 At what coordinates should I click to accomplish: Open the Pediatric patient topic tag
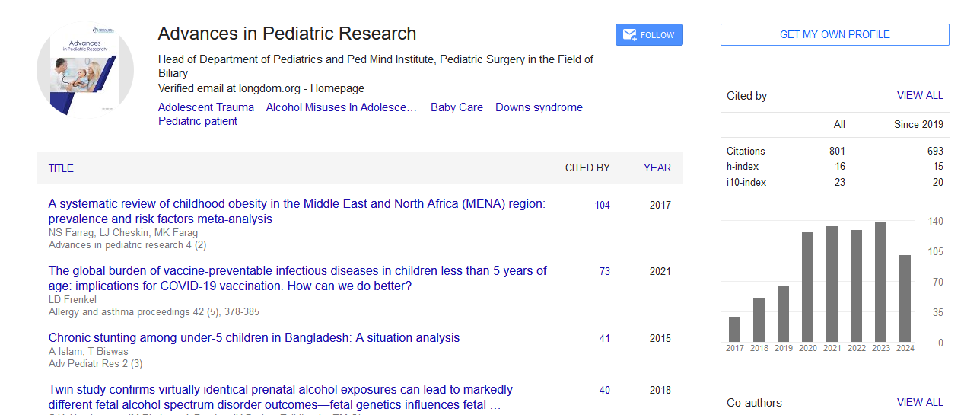197,121
